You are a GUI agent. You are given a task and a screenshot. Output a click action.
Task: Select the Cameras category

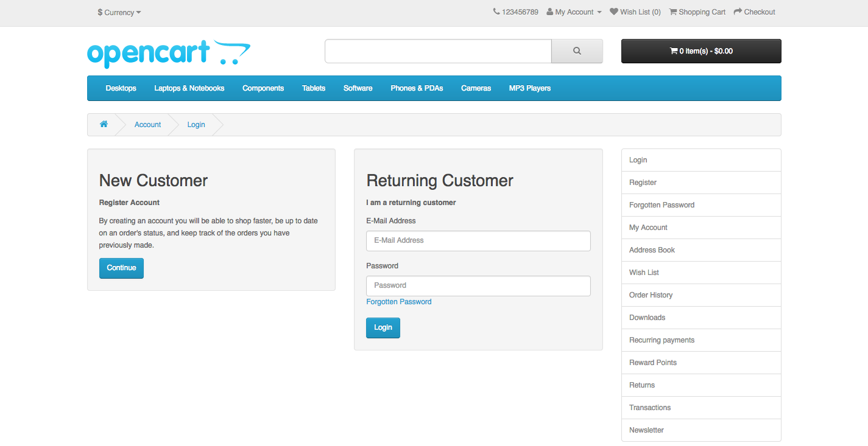coord(476,88)
